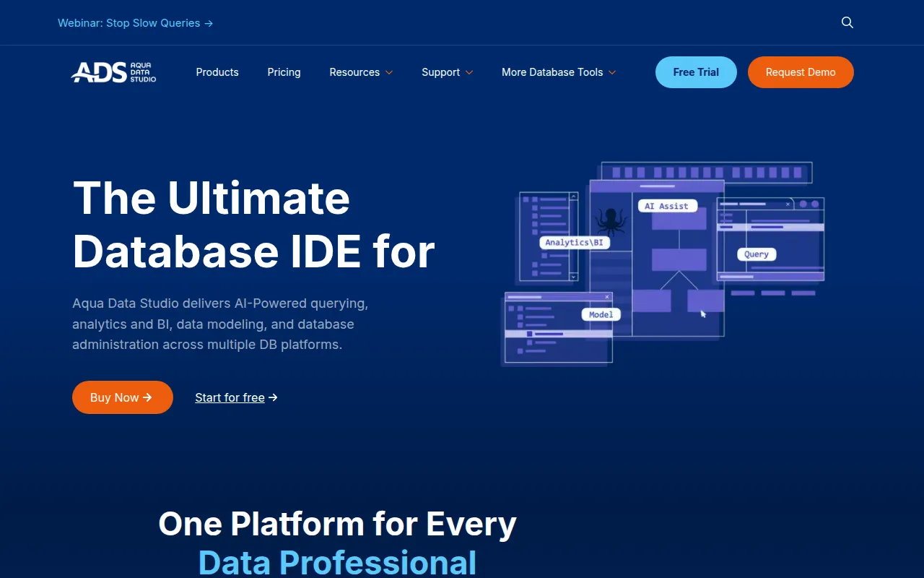Expand the Resources dropdown chevron
Viewport: 924px width, 578px height.
point(389,72)
